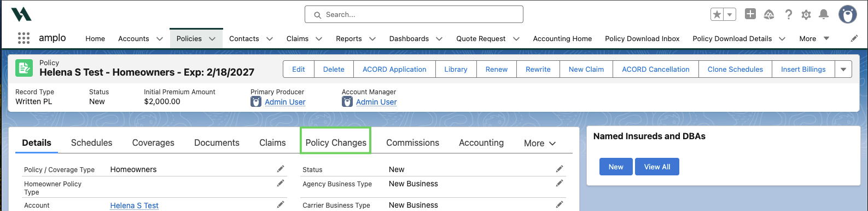Click the Edit policy button

[299, 69]
